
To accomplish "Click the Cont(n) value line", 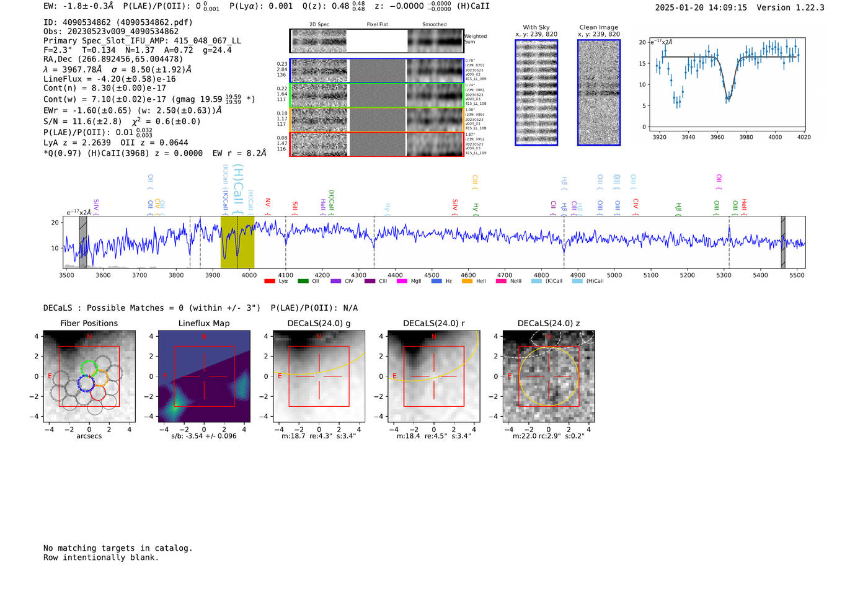I will 105,88.
